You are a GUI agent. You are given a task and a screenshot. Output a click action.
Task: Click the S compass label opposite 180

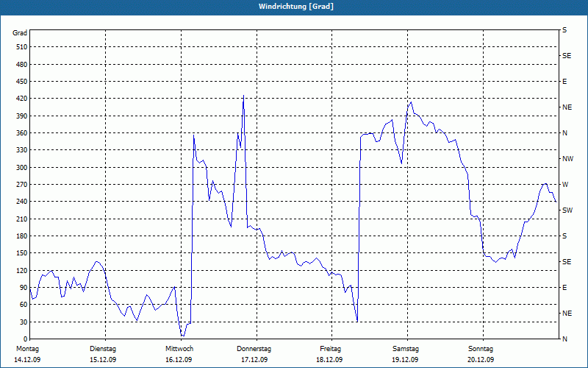pyautogui.click(x=564, y=236)
